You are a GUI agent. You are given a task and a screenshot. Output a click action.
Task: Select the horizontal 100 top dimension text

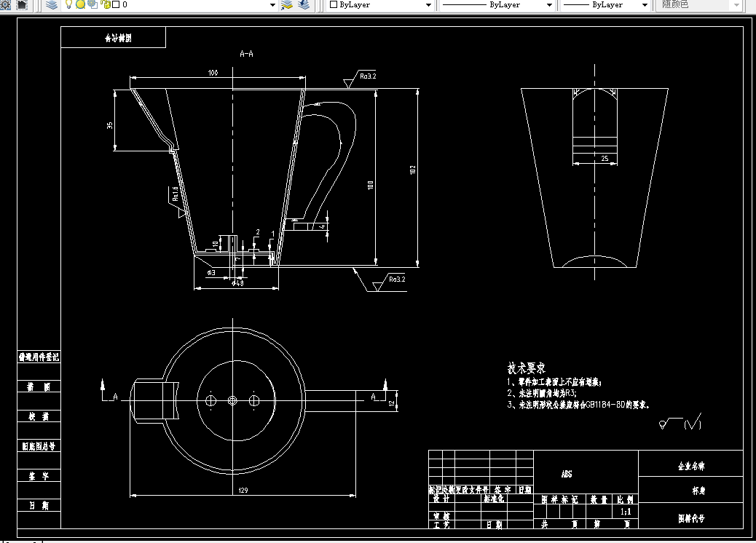click(x=213, y=73)
